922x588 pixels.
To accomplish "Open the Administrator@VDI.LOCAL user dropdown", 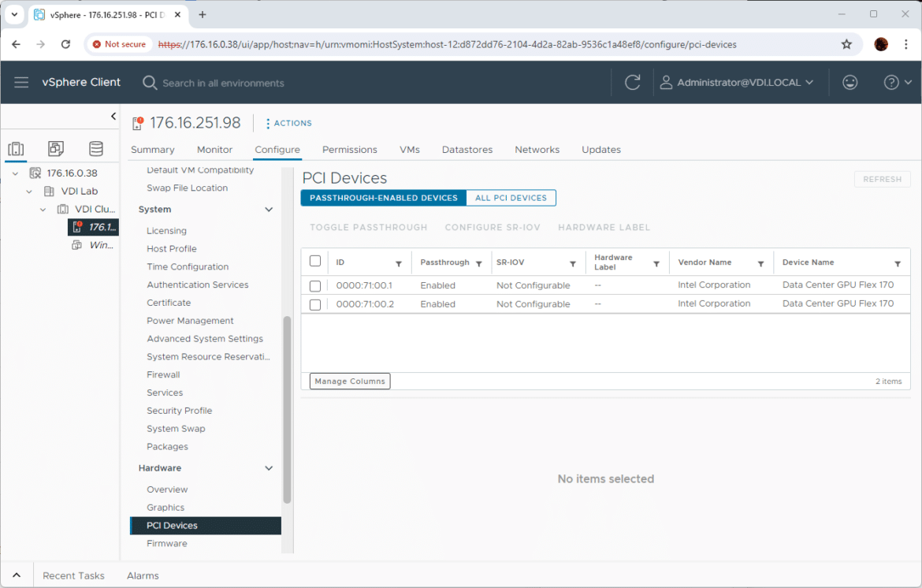I will (x=736, y=82).
